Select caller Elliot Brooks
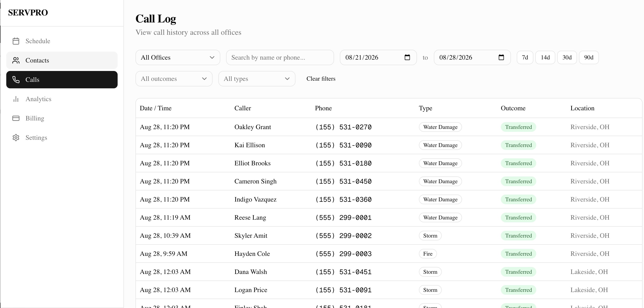The width and height of the screenshot is (644, 308). pos(252,163)
